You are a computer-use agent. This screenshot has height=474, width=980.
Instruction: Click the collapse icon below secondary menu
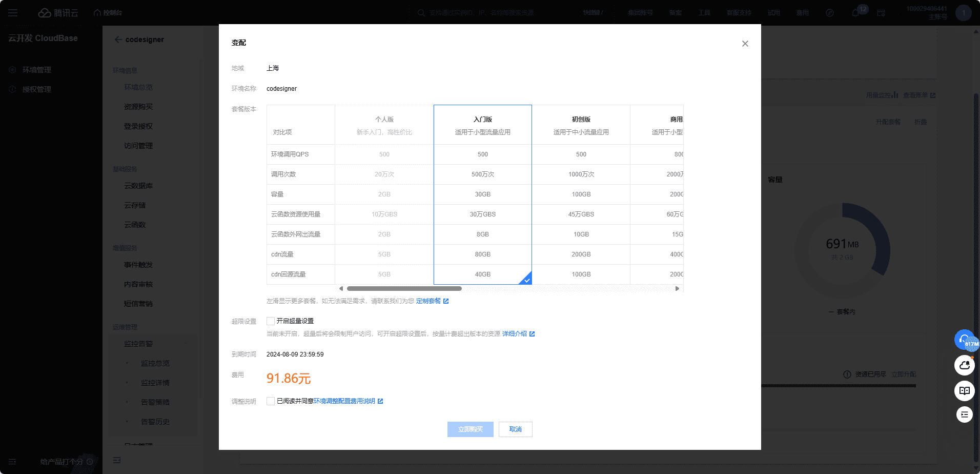coord(117,460)
